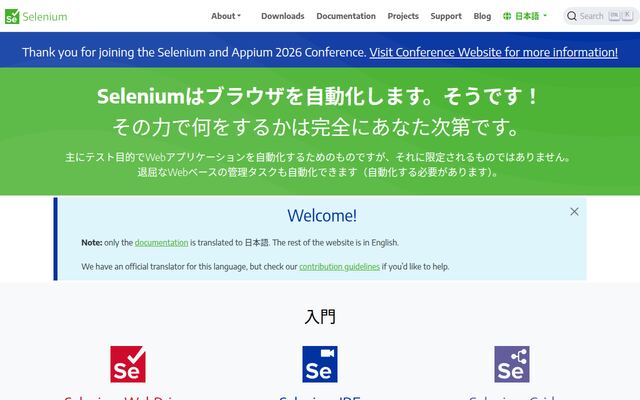
Task: Open the Support page
Action: click(446, 16)
